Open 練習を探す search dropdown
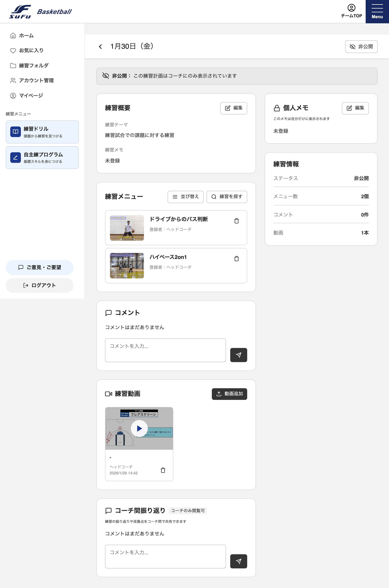This screenshot has height=588, width=389. [227, 197]
